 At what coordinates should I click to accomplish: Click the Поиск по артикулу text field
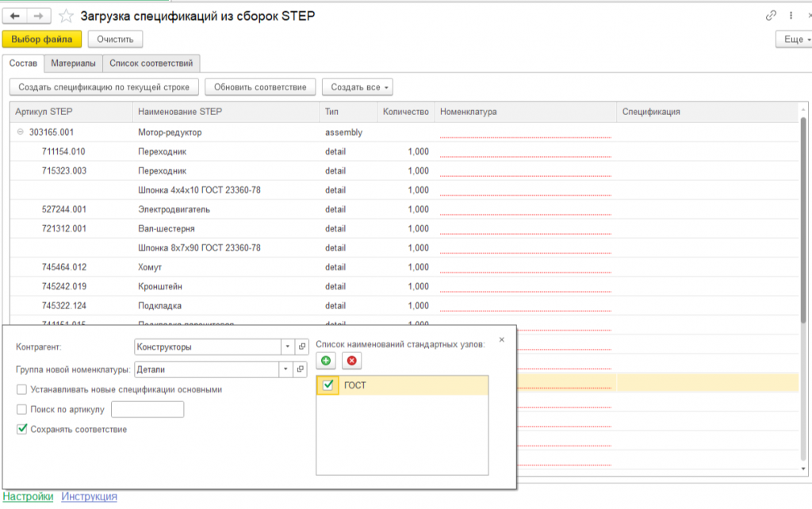pyautogui.click(x=147, y=410)
